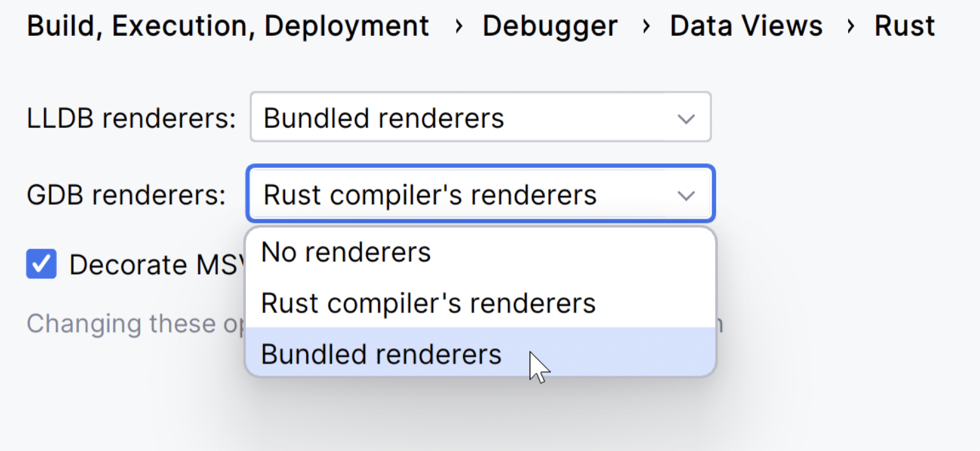Toggle the Decorate MSVC setting off
Screen dimensions: 980x451
point(41,264)
